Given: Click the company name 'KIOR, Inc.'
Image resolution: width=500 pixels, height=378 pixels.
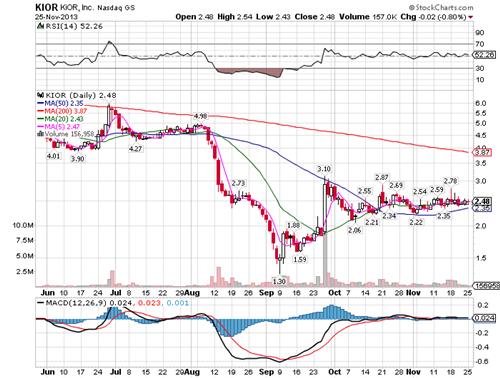Looking at the screenshot, I should click(x=76, y=8).
